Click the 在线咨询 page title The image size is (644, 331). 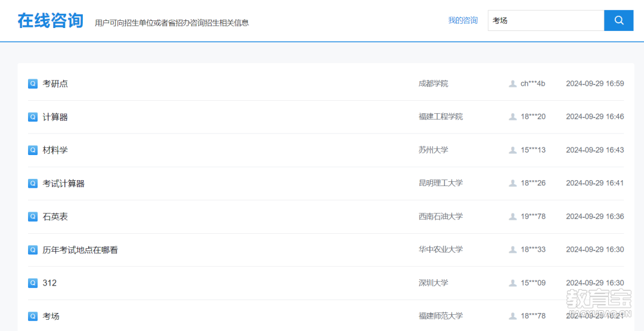[51, 20]
